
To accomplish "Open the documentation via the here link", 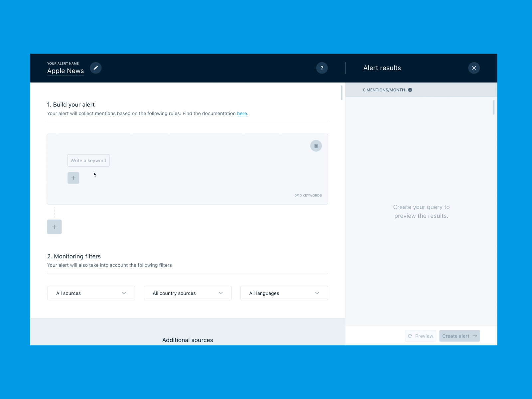I will 242,113.
